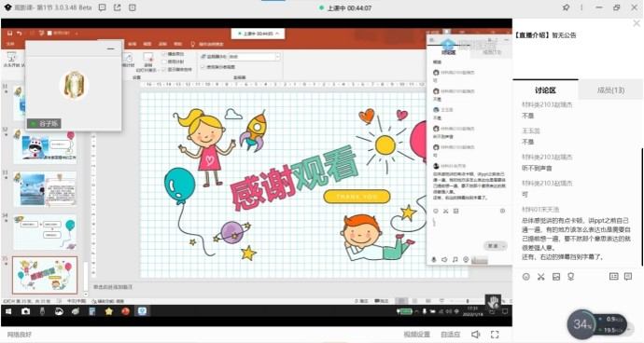Viewport: 644px width, 343px height.
Task: Click the 谷子乐 name label
Action: [x=45, y=123]
